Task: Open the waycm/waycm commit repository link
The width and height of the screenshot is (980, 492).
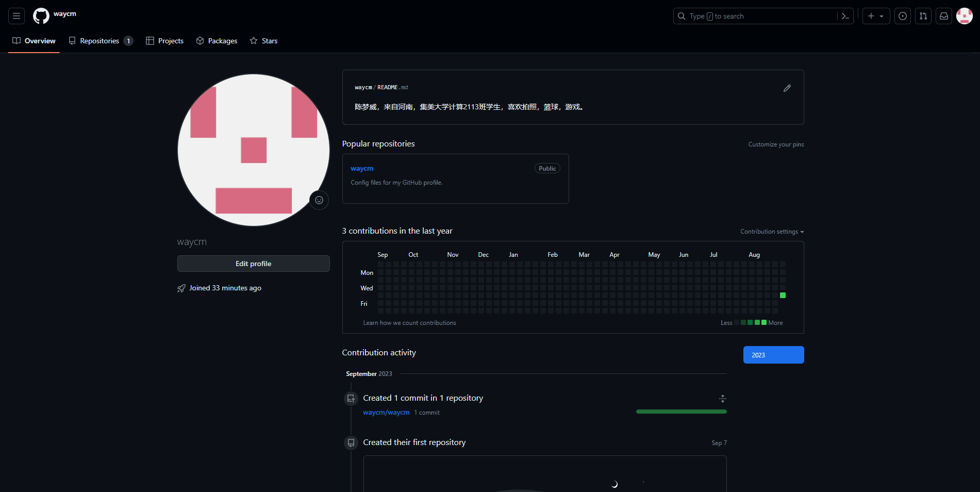Action: (386, 413)
